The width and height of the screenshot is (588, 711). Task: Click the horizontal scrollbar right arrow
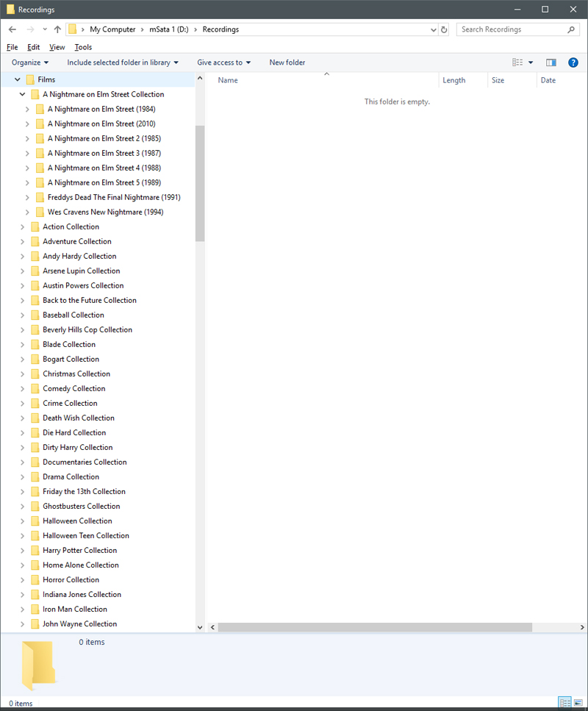pos(582,628)
